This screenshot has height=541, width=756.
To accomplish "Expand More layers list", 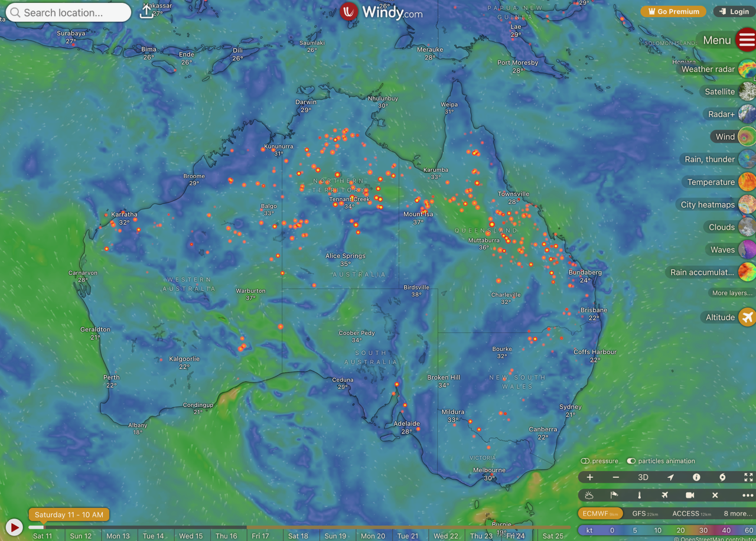I will pos(732,293).
